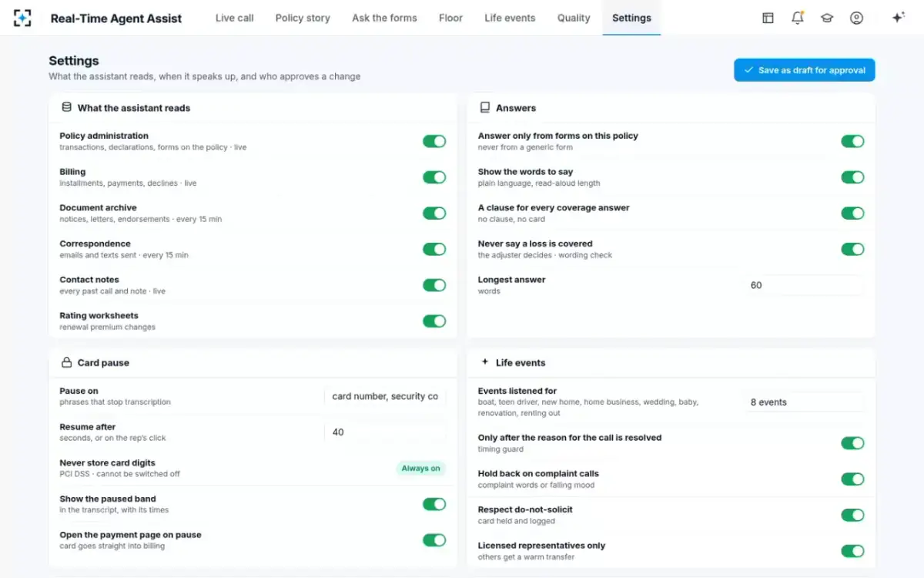Click the Events listened for field

[x=803, y=402]
